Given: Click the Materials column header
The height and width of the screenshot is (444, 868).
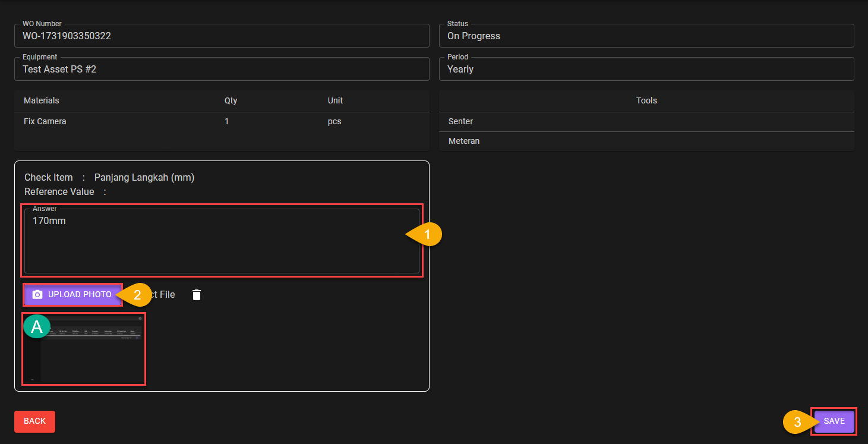Looking at the screenshot, I should coord(42,100).
